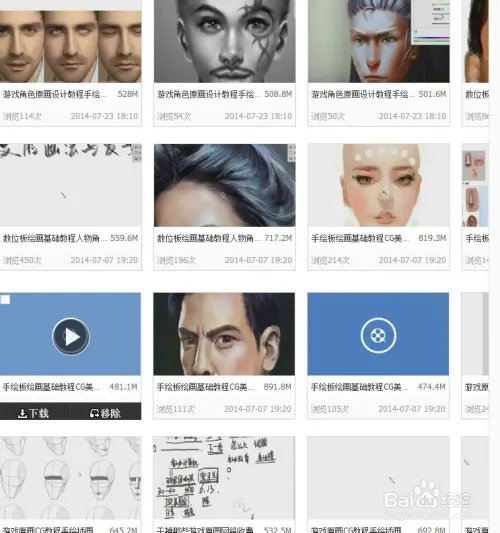
Task: Open the calligraphy thumbnail, 559.6M
Action: [x=70, y=185]
